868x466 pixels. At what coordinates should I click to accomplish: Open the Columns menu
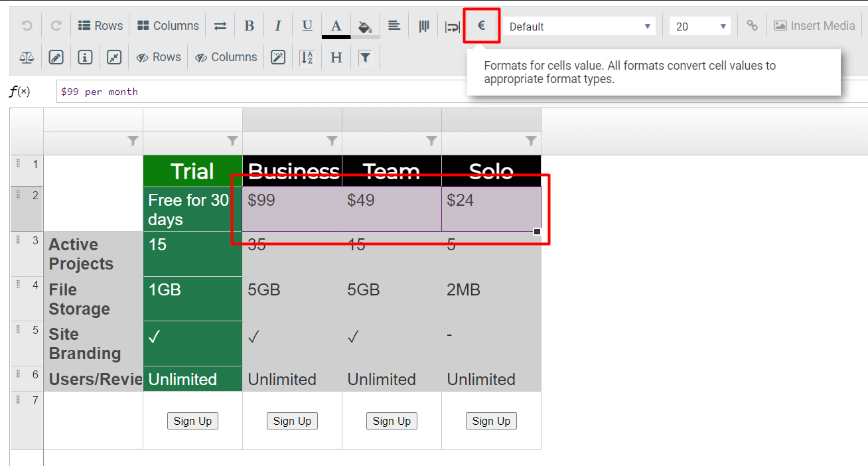(x=167, y=25)
